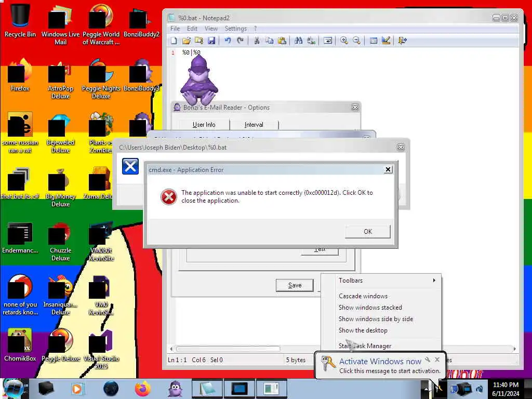This screenshot has width=532, height=399.
Task: Undo the last edit in Notepad2
Action: pos(228,41)
